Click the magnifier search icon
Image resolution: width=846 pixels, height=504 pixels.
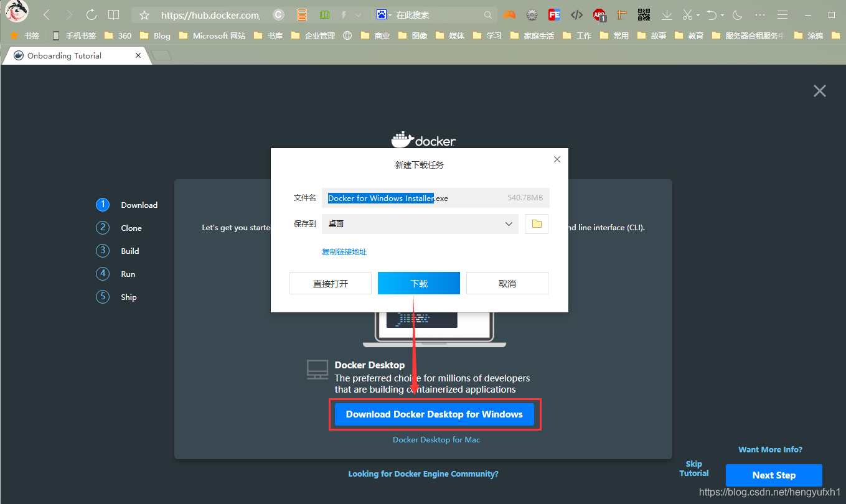click(488, 15)
